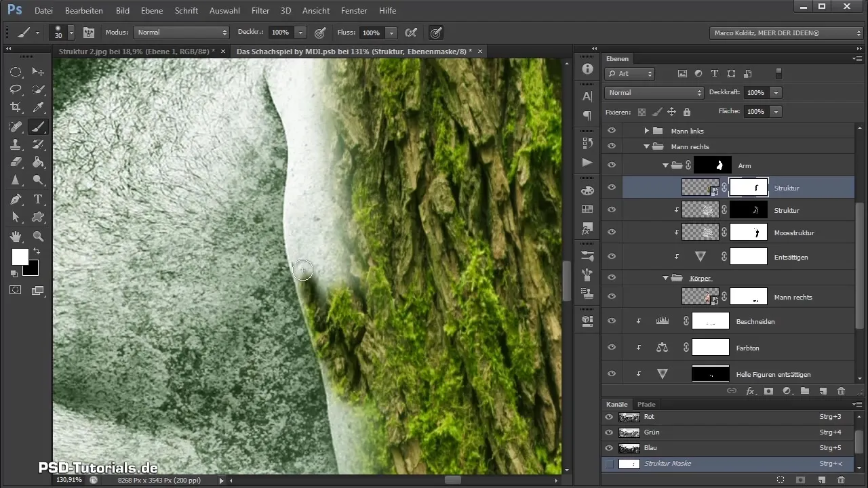Switch to Struktur 2.jpg document tab
This screenshot has height=488, width=868.
click(137, 52)
